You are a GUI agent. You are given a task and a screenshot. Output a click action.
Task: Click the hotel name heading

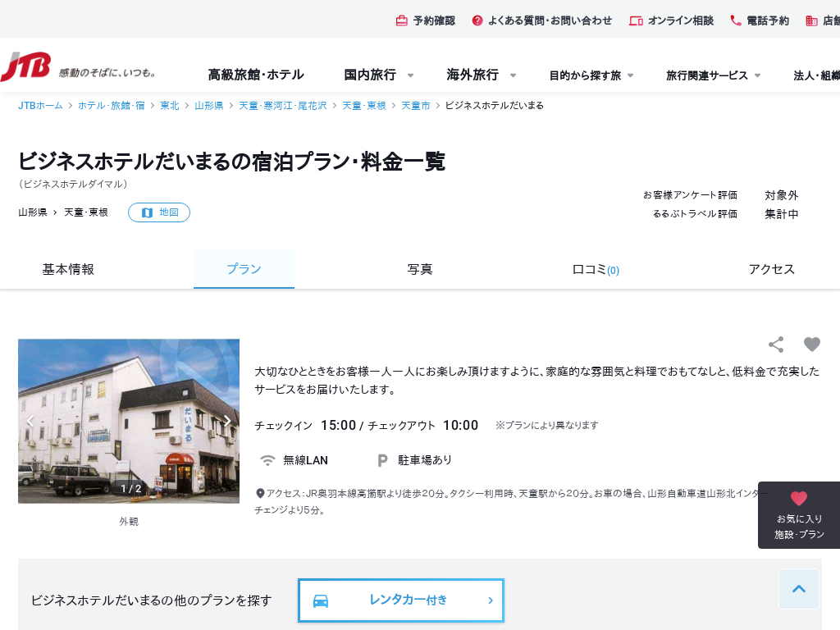231,162
